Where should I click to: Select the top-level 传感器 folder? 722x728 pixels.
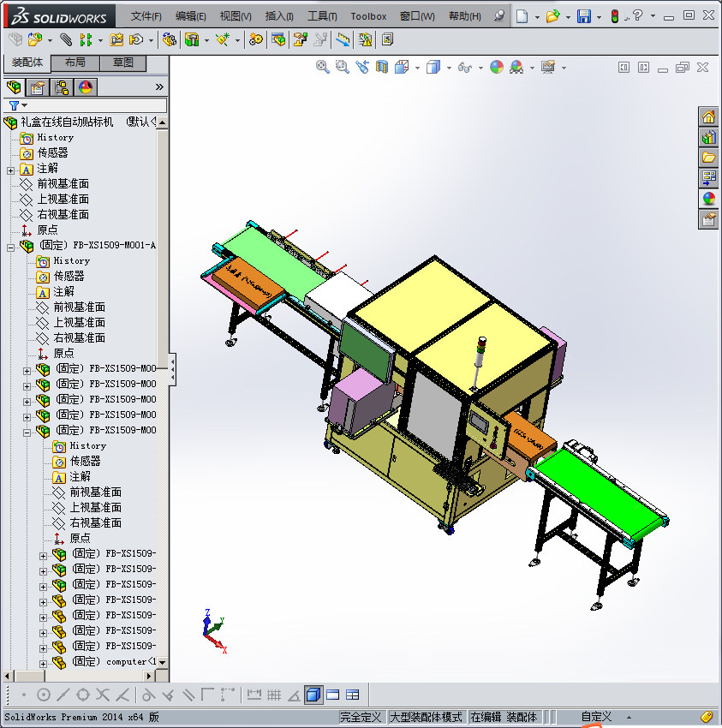coord(52,152)
